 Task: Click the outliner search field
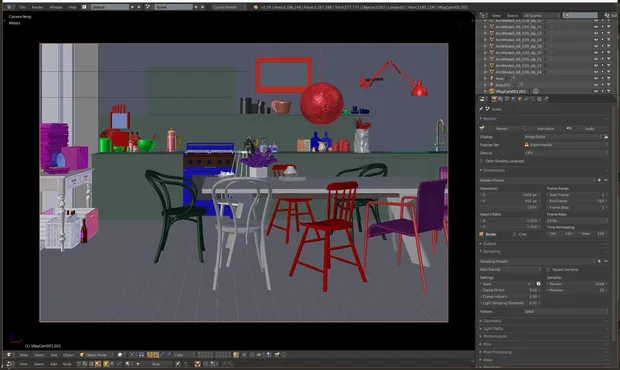580,15
